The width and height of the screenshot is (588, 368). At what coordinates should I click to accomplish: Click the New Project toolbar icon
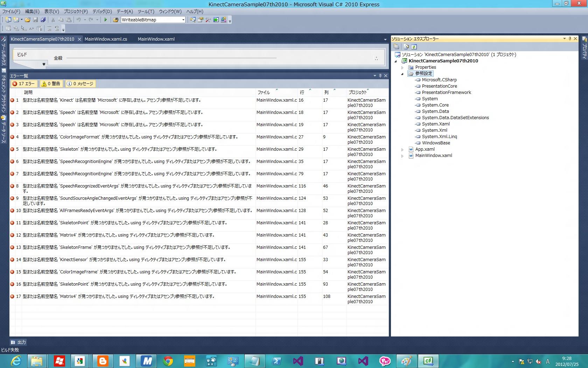pos(8,20)
